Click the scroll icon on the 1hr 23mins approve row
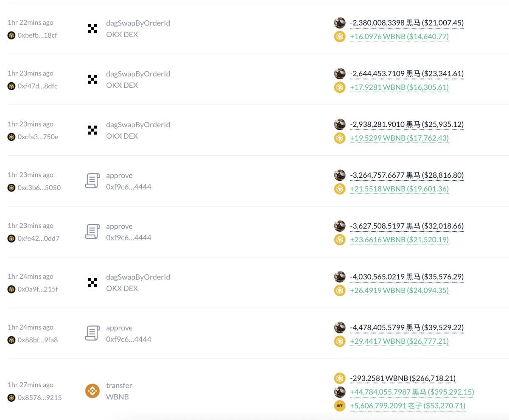 (92, 181)
